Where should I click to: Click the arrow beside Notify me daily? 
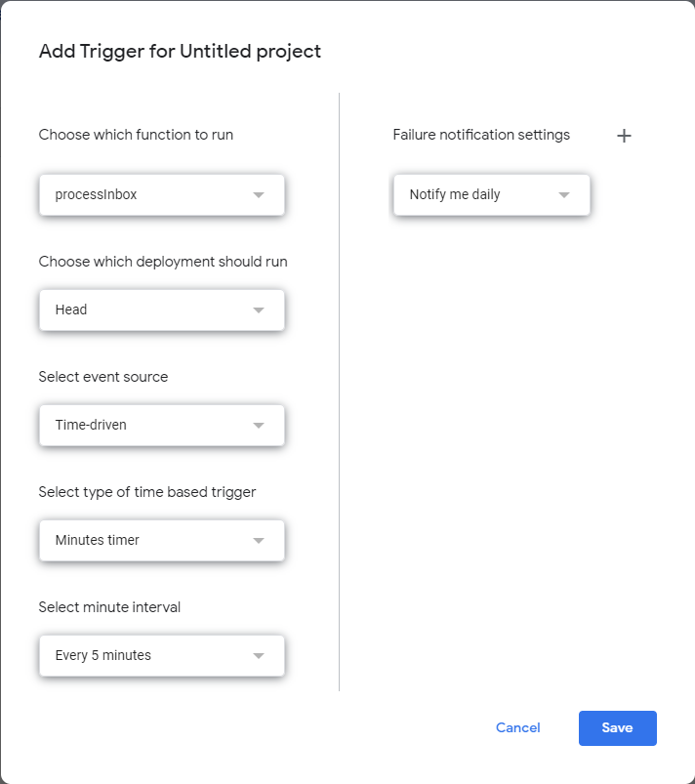tap(564, 195)
